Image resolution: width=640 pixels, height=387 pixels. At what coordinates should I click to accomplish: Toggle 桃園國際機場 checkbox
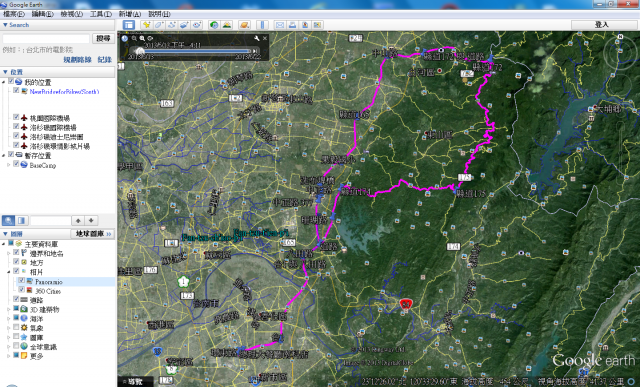tap(16, 117)
